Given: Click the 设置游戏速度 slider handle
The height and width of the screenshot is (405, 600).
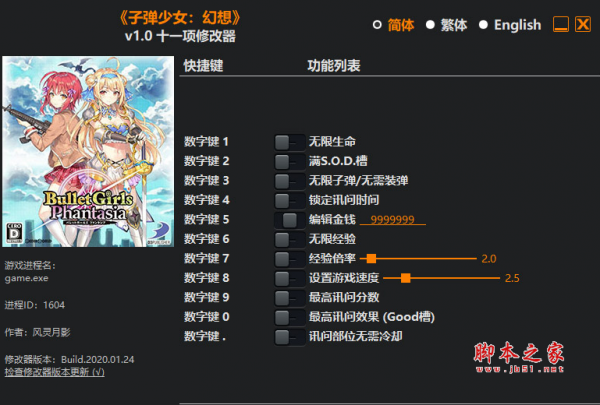Looking at the screenshot, I should (406, 278).
